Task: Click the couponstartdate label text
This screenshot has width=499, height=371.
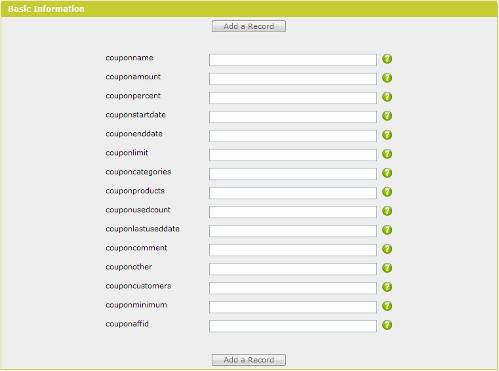Action: pos(135,115)
